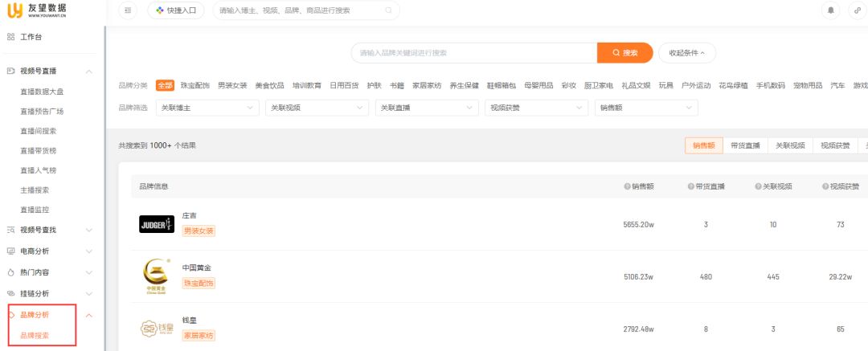This screenshot has height=351, width=868.
Task: Click the 挂链分析 chain icon
Action: click(x=10, y=293)
